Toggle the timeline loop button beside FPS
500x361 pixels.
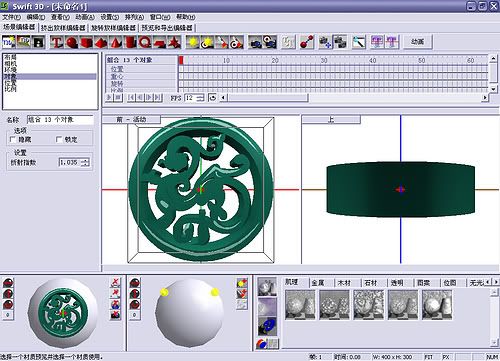[212, 98]
